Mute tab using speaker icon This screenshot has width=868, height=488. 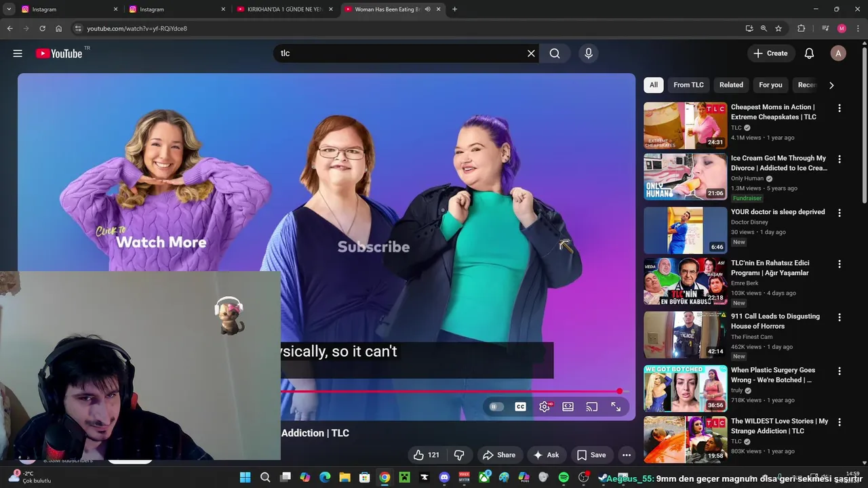pos(427,9)
